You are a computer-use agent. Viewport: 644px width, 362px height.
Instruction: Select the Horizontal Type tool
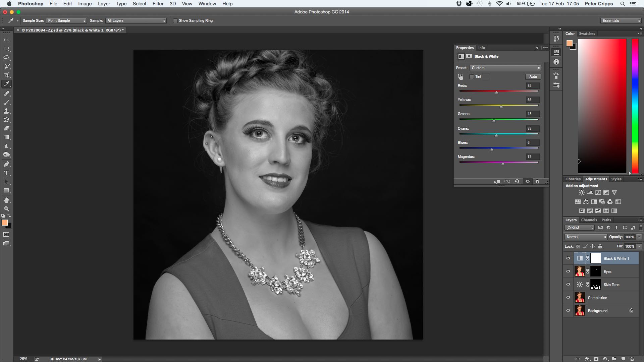(6, 173)
